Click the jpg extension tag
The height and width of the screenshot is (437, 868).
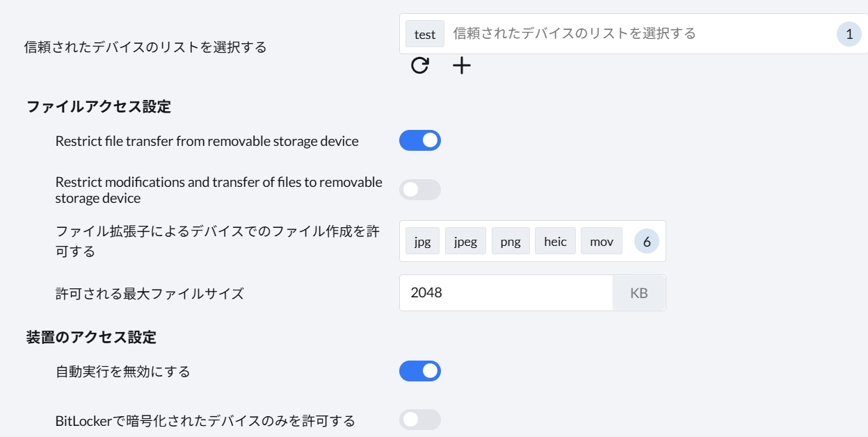pos(423,242)
